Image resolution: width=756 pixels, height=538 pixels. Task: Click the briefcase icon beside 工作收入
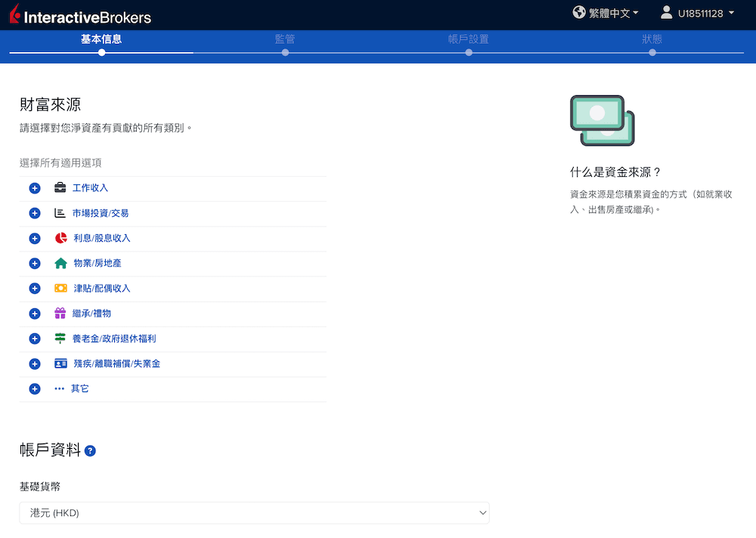(x=59, y=187)
